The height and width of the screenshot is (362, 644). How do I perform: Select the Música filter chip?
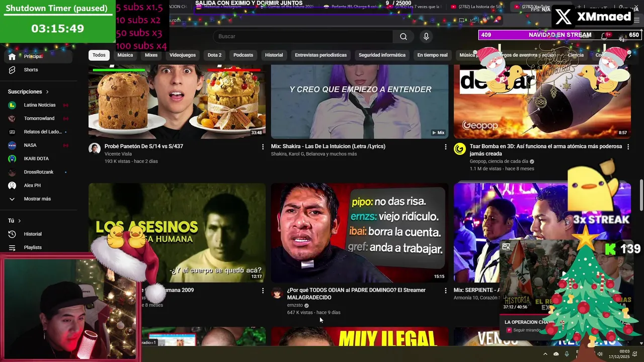pyautogui.click(x=125, y=55)
